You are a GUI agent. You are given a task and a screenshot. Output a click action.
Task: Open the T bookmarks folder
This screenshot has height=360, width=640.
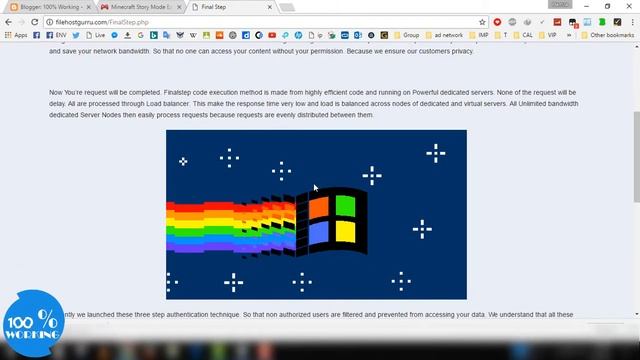501,36
